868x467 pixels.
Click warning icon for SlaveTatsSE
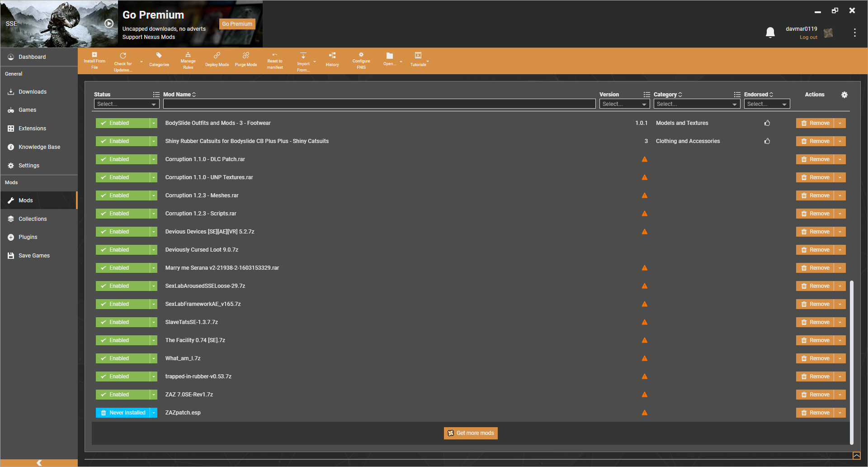click(645, 322)
